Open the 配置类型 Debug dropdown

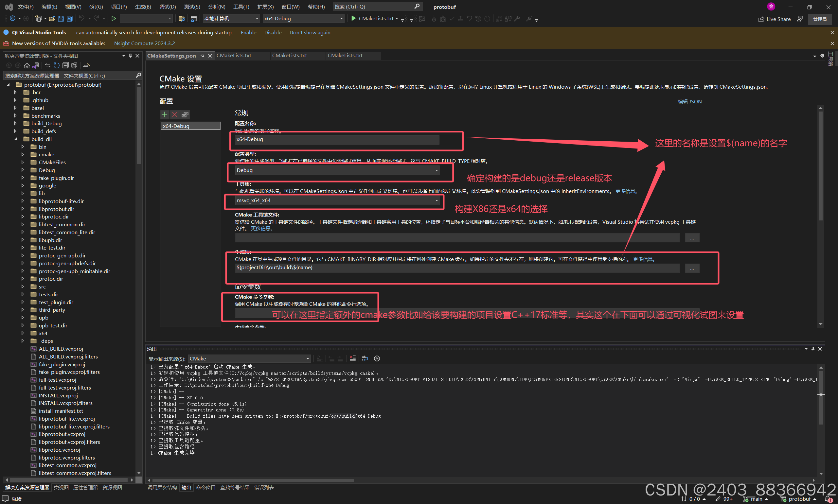[x=437, y=170]
